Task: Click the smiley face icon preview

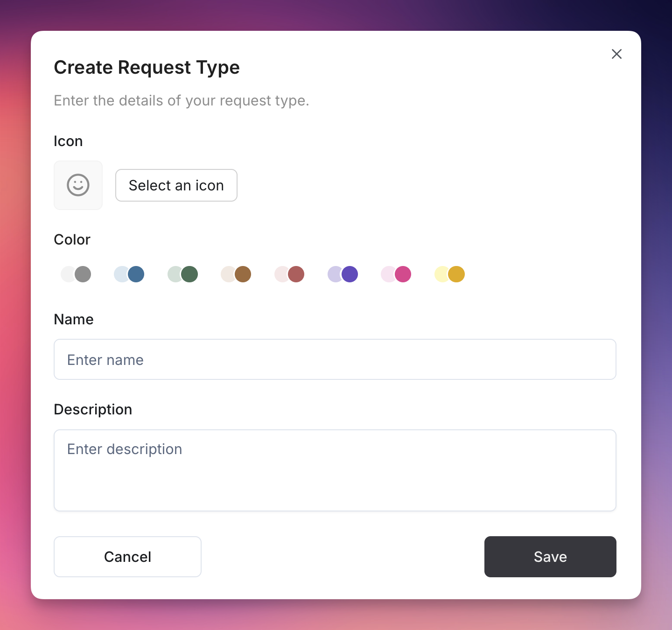Action: (x=78, y=185)
